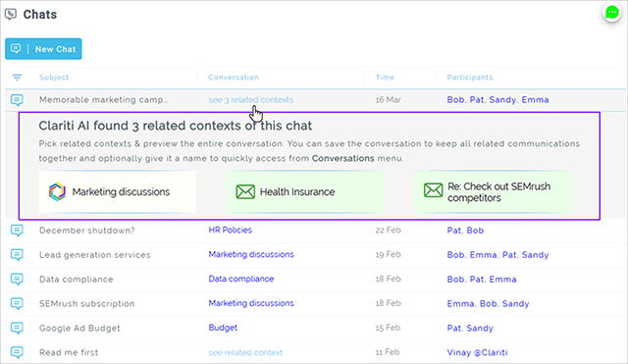Click the see 3 related contexts link
This screenshot has height=364, width=628.
tap(251, 100)
